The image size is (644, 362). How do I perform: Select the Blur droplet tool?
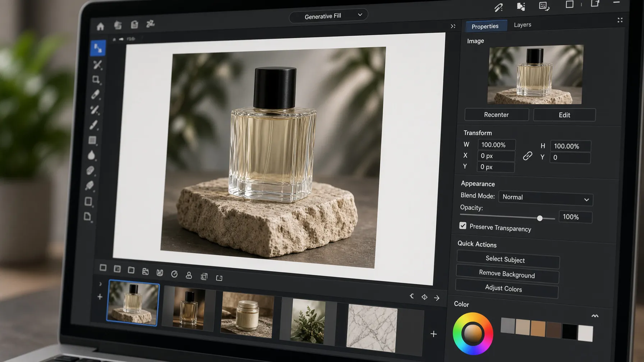coord(91,155)
